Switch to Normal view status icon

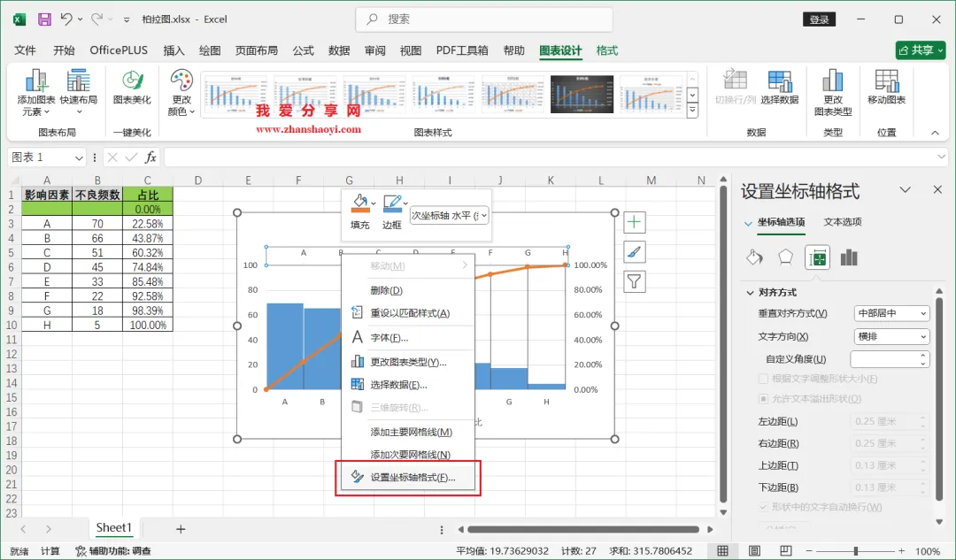722,550
